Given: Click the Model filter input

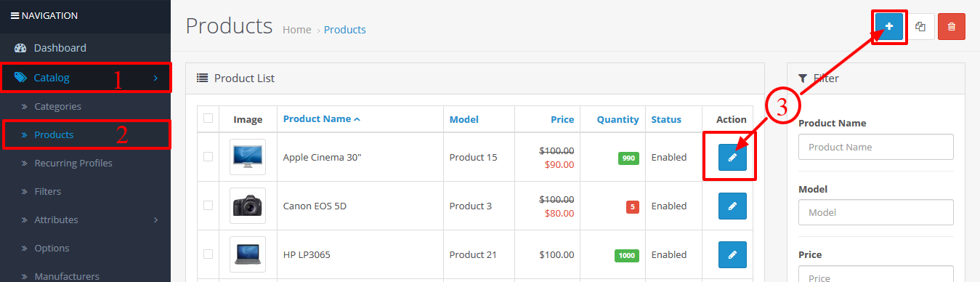Looking at the screenshot, I should (x=875, y=212).
